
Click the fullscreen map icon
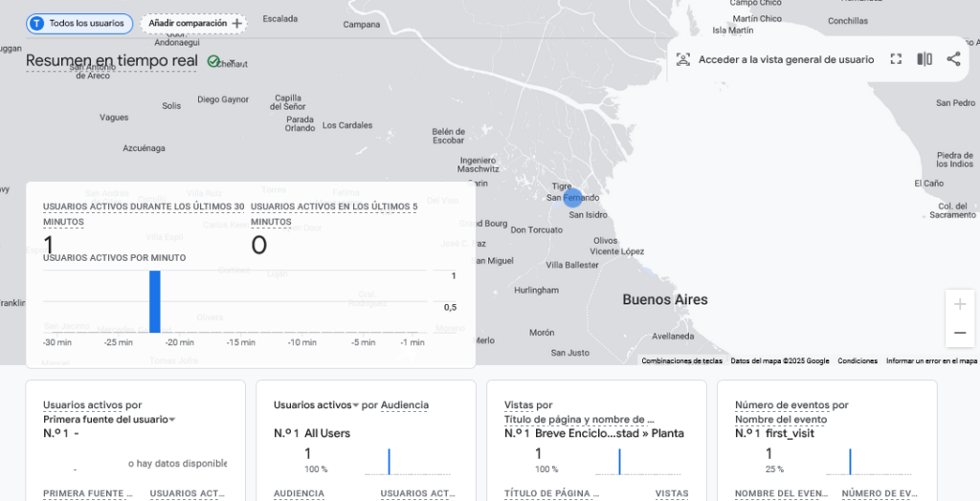point(896,59)
